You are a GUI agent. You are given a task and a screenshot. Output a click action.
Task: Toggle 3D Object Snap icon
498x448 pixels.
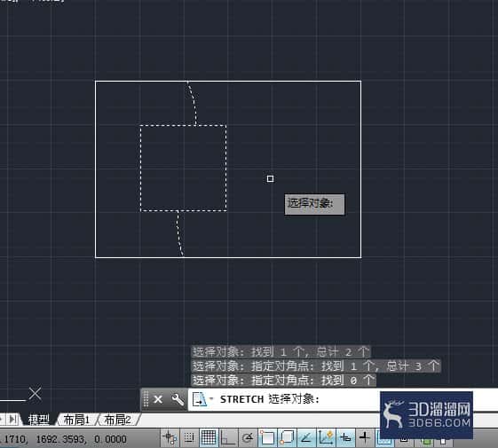(287, 438)
